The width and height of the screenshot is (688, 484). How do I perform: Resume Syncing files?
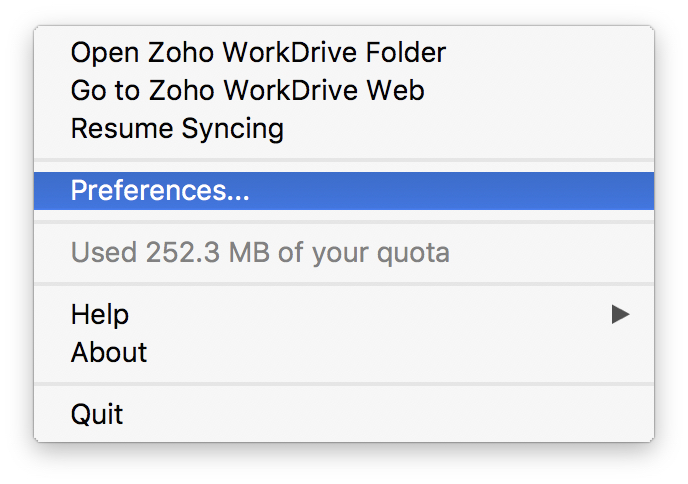point(177,128)
